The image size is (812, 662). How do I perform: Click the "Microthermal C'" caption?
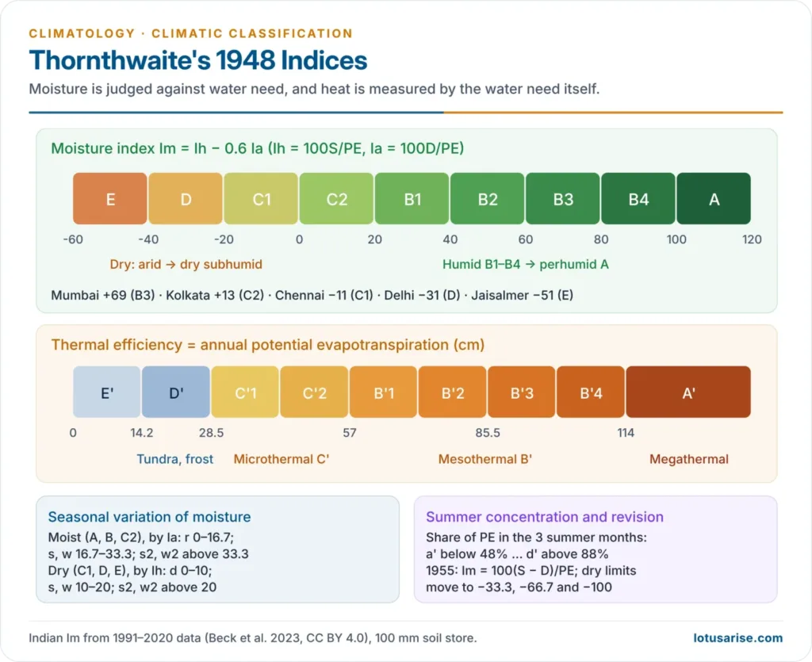point(282,459)
